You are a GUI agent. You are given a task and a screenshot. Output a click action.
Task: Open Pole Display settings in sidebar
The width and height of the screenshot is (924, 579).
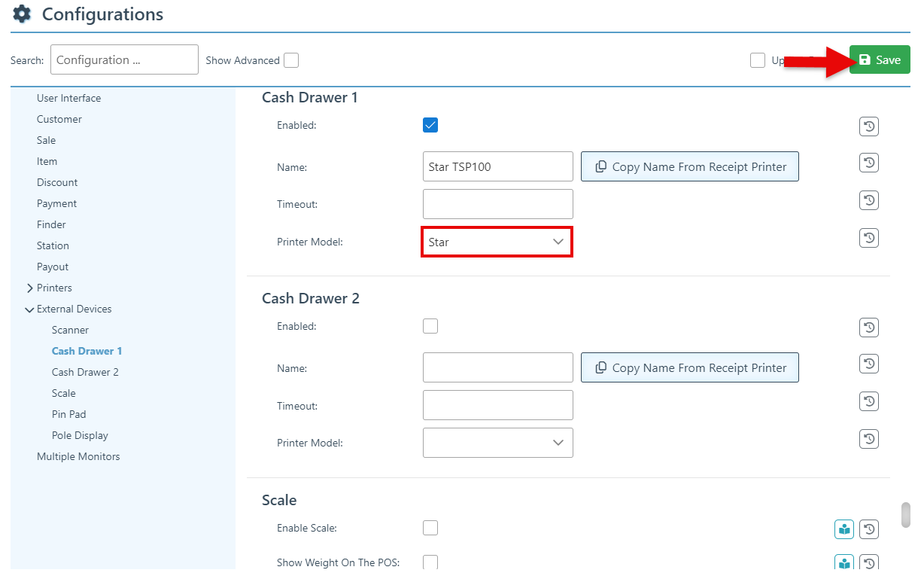pos(80,435)
